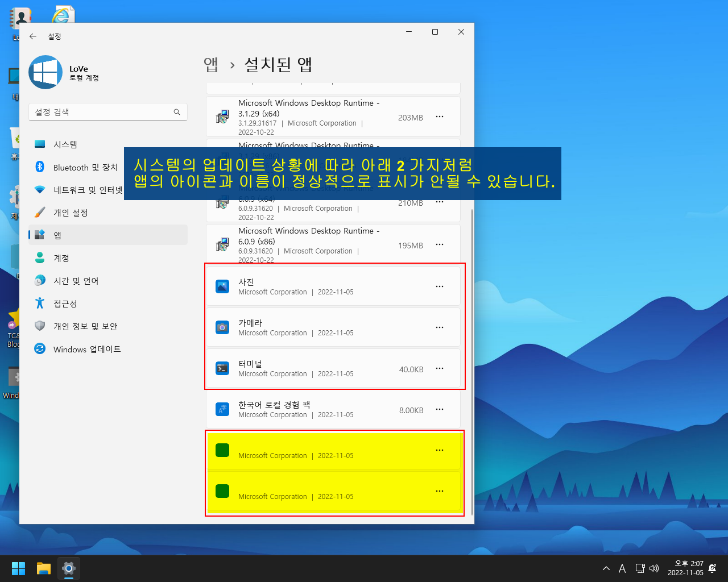Click the 시간 및 언어 globe-clock icon
Screen dimensions: 728x582
pos(40,280)
